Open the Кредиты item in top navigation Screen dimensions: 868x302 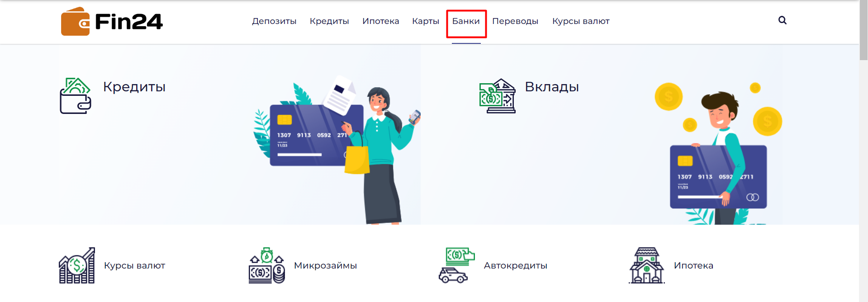click(329, 21)
